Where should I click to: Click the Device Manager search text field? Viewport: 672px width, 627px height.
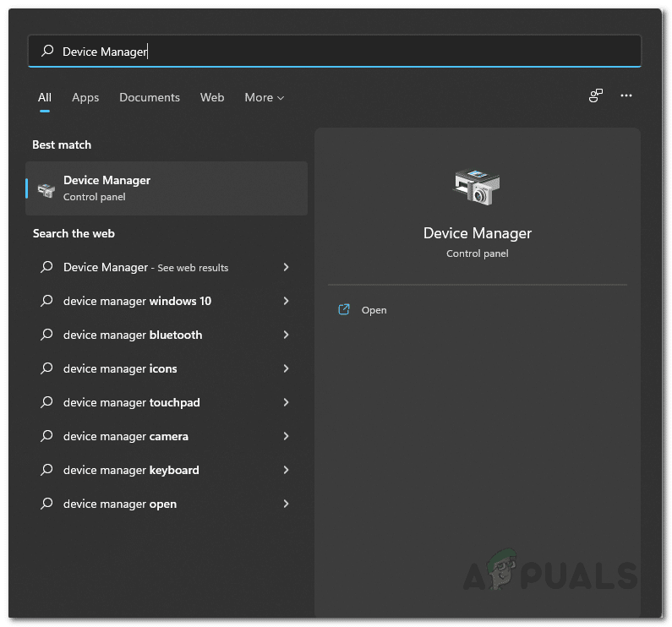click(x=335, y=52)
